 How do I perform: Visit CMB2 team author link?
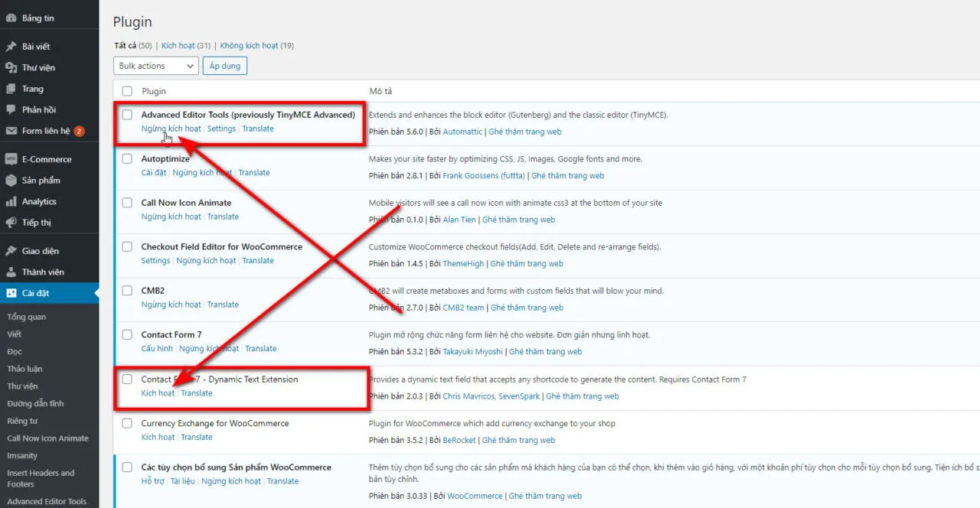pos(463,308)
